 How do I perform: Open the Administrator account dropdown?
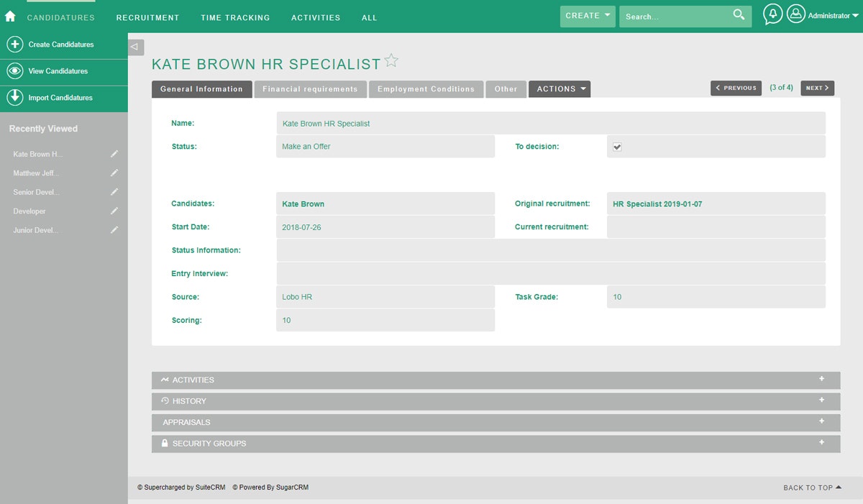(833, 16)
